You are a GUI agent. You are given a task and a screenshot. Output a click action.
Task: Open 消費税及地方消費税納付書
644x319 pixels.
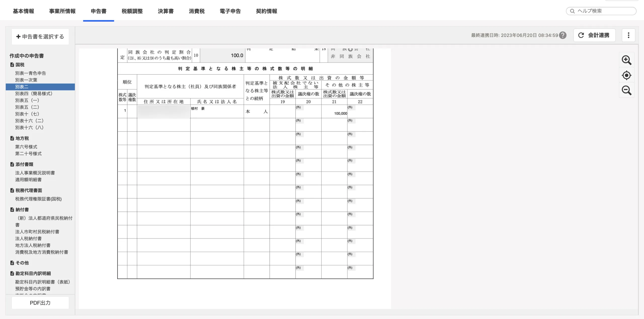[42, 252]
